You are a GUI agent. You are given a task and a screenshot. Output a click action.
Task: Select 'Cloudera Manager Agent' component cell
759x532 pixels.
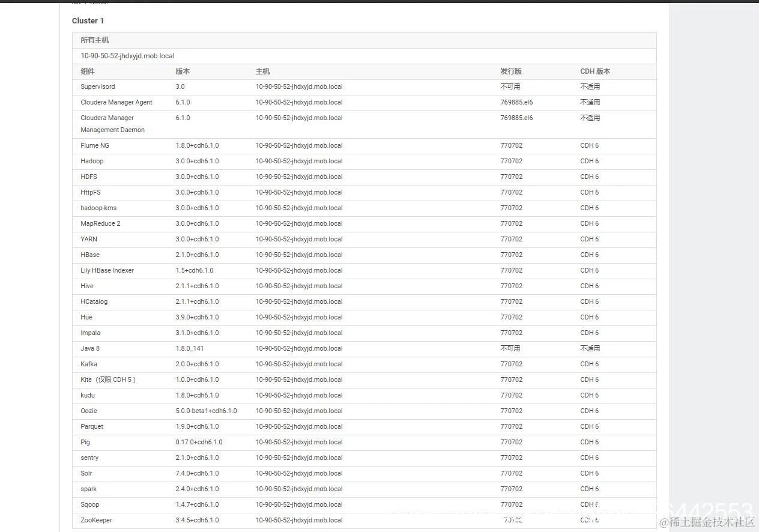[x=116, y=103]
